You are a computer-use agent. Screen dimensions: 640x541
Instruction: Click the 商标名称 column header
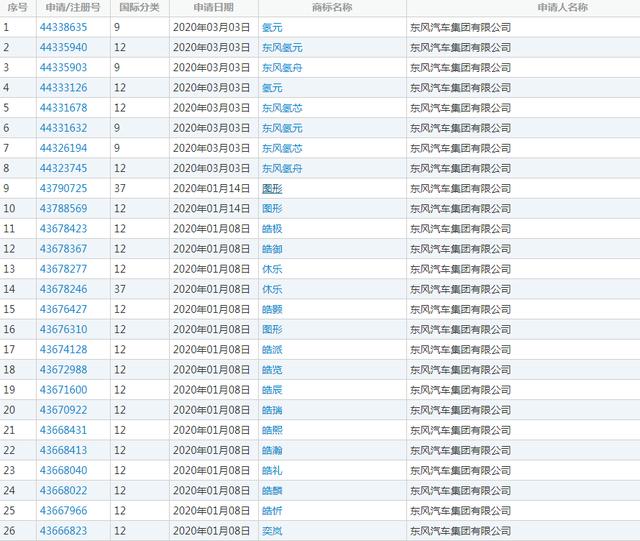pyautogui.click(x=332, y=7)
